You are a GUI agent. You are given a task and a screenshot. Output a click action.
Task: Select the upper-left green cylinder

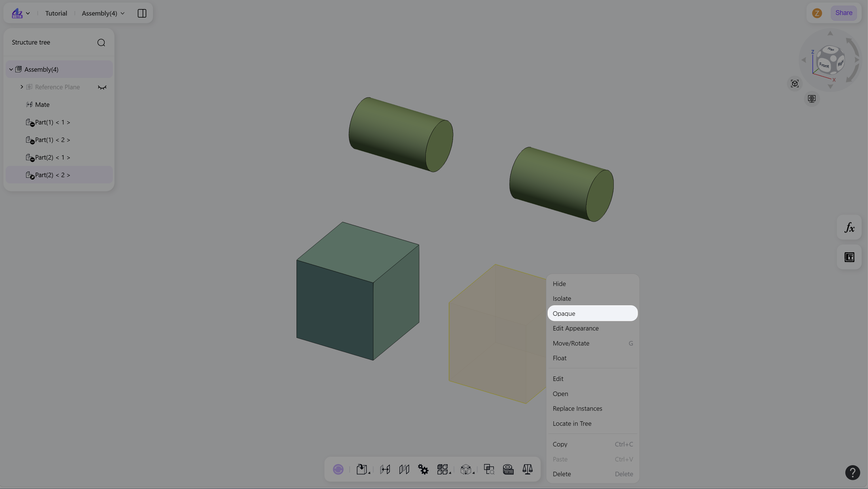tap(401, 134)
